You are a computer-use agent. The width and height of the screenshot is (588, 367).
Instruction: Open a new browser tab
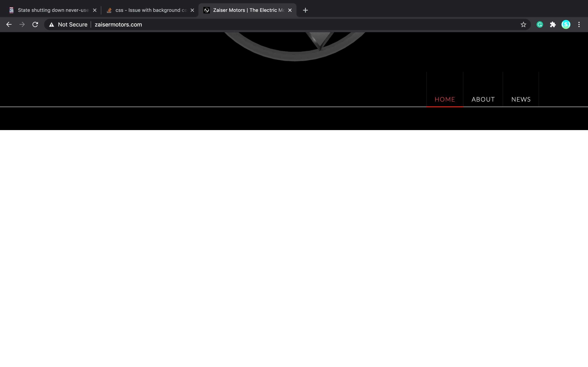(305, 10)
